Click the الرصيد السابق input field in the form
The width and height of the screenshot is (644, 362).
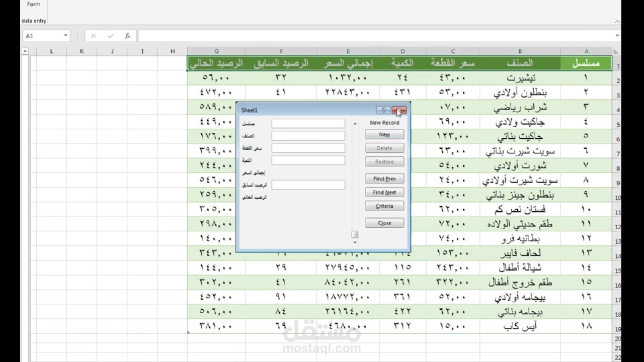[308, 185]
